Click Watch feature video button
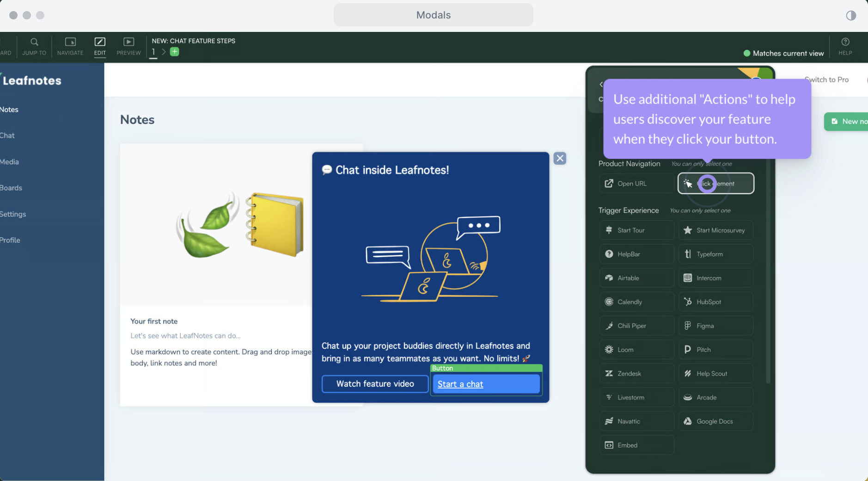This screenshot has width=868, height=481. point(375,384)
